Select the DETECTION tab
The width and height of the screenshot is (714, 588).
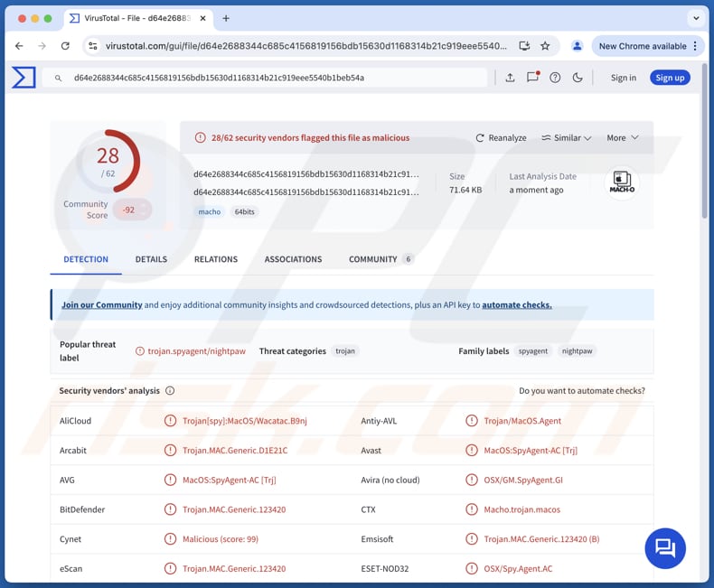(86, 259)
